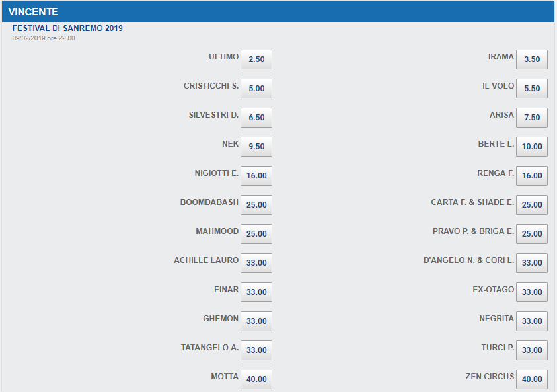The height and width of the screenshot is (392, 557).
Task: Select the D'ANGELO N. & CORI L. label
Action: pyautogui.click(x=468, y=261)
